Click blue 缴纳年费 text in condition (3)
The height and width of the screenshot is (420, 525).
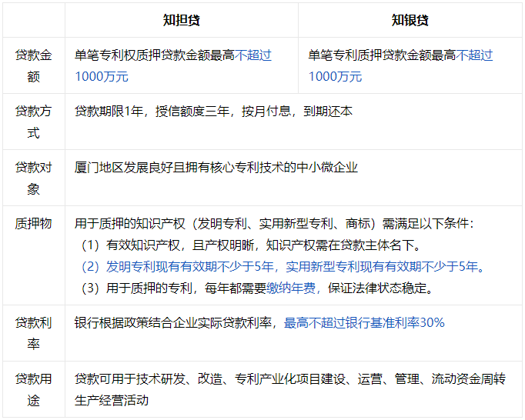pyautogui.click(x=291, y=288)
